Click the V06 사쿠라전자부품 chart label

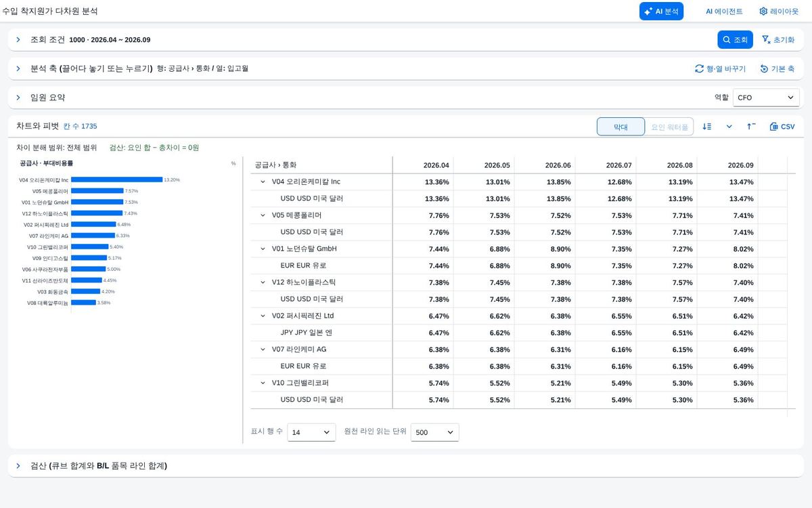tap(45, 269)
